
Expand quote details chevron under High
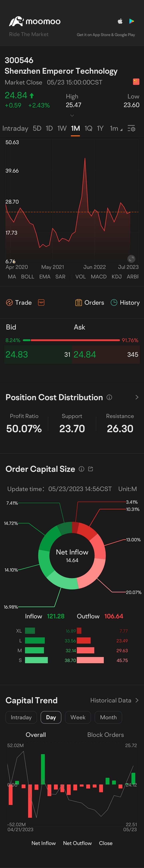72,115
